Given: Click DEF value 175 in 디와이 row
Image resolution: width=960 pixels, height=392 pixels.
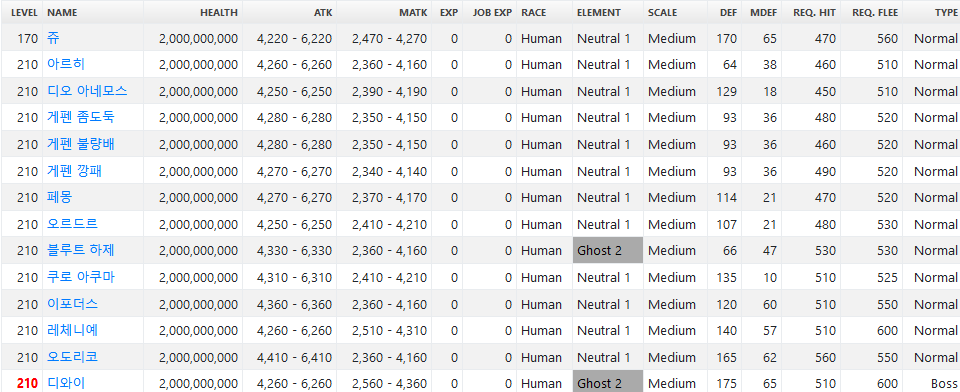Looking at the screenshot, I should click(727, 383).
